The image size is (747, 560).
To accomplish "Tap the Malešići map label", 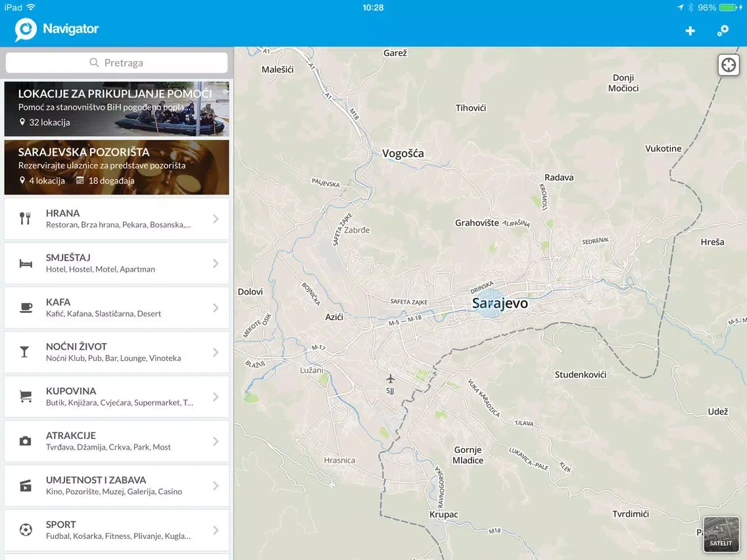I will tap(277, 70).
